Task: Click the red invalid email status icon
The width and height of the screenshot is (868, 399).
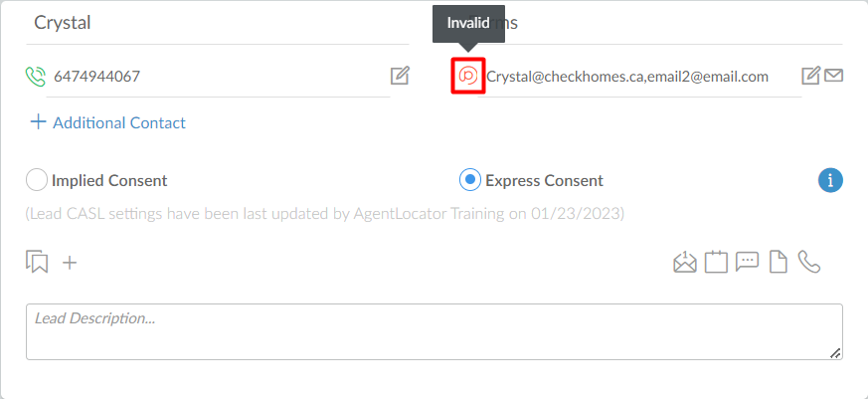Action: click(468, 76)
